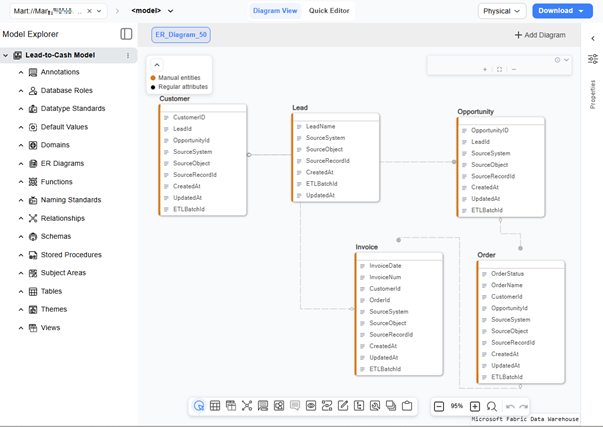Open the Physical view dropdown
This screenshot has width=603, height=427.
(501, 11)
